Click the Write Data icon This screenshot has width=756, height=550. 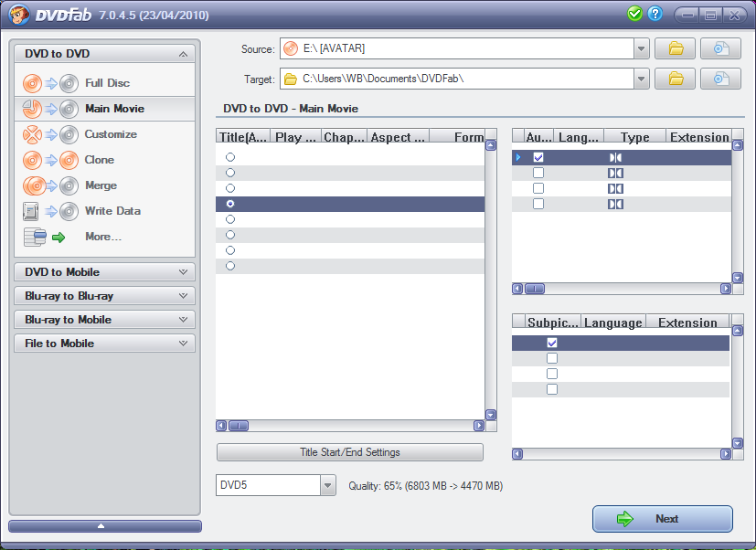point(50,211)
